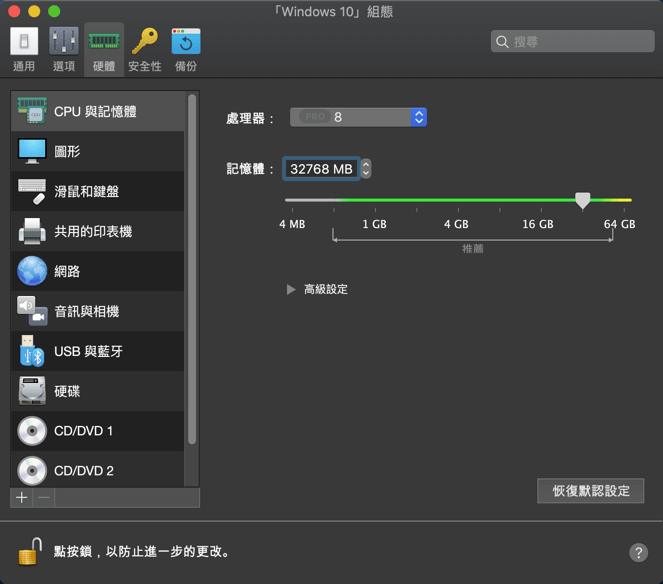Click the padlock icon to prevent changes
This screenshot has width=663, height=584.
point(30,551)
